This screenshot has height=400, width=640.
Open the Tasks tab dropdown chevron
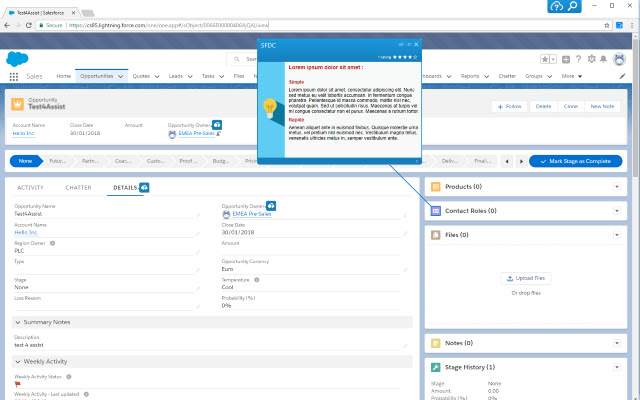[222, 76]
